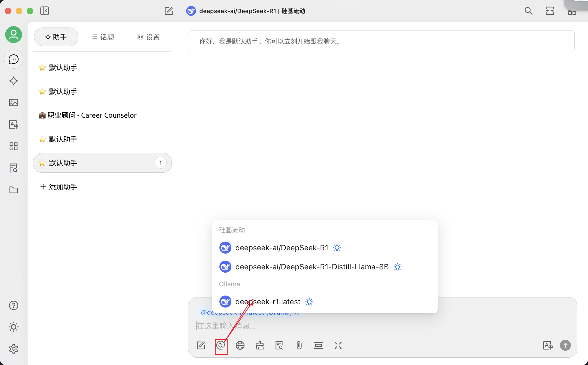Toggle the light/dark theme sun icon
This screenshot has width=588, height=365.
click(14, 327)
